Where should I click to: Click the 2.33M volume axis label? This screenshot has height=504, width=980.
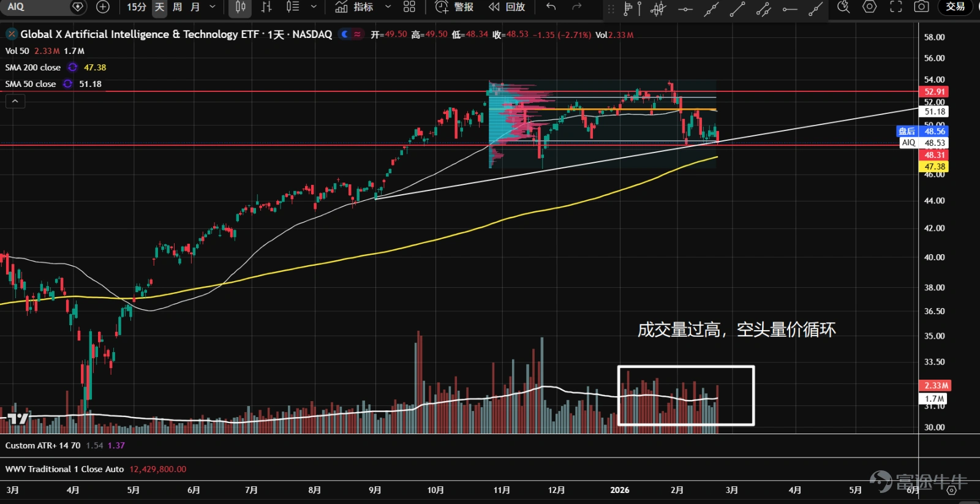[x=935, y=386]
